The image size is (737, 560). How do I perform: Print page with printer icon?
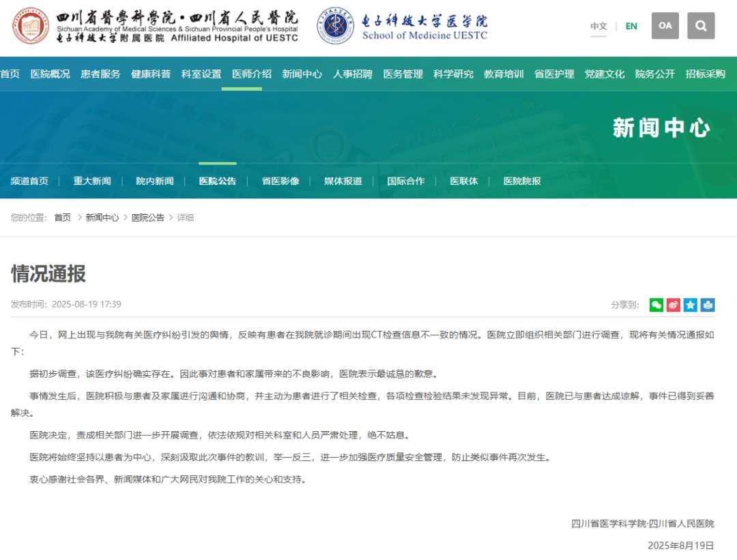tap(708, 305)
